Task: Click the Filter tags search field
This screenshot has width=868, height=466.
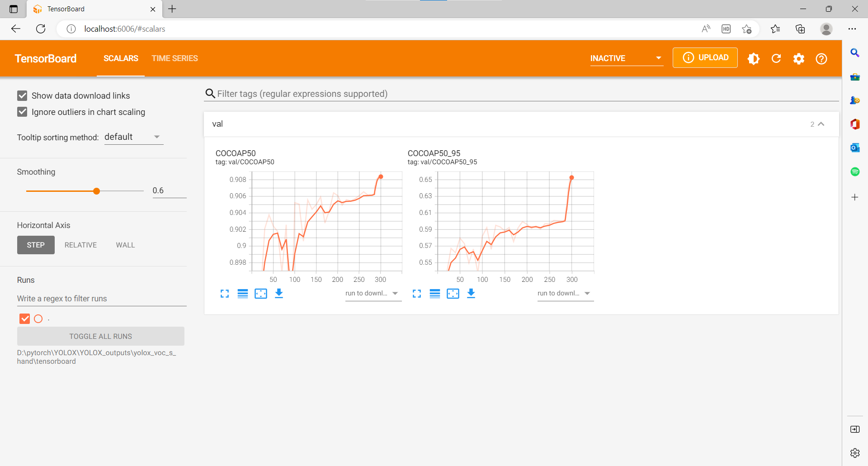Action: (520, 94)
